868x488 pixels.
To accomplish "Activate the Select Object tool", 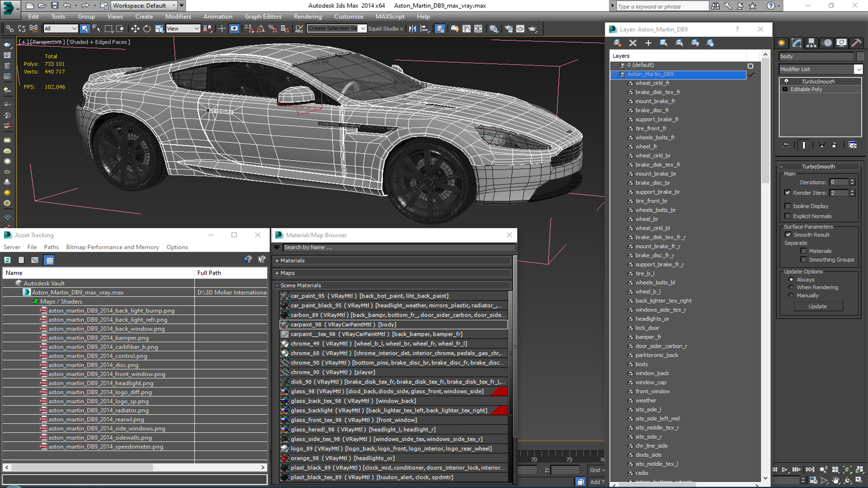I will tap(85, 28).
